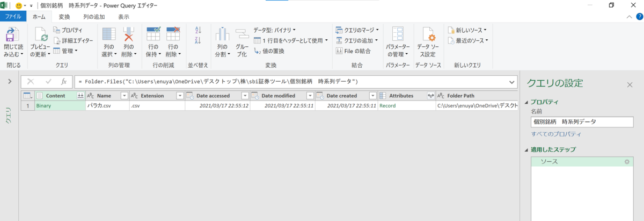Select the ソース applied step
This screenshot has width=644, height=221.
[x=581, y=161]
